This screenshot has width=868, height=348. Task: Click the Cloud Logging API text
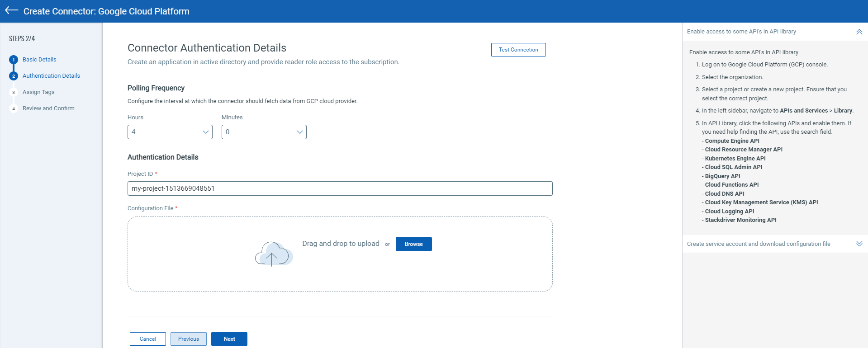[x=730, y=212]
